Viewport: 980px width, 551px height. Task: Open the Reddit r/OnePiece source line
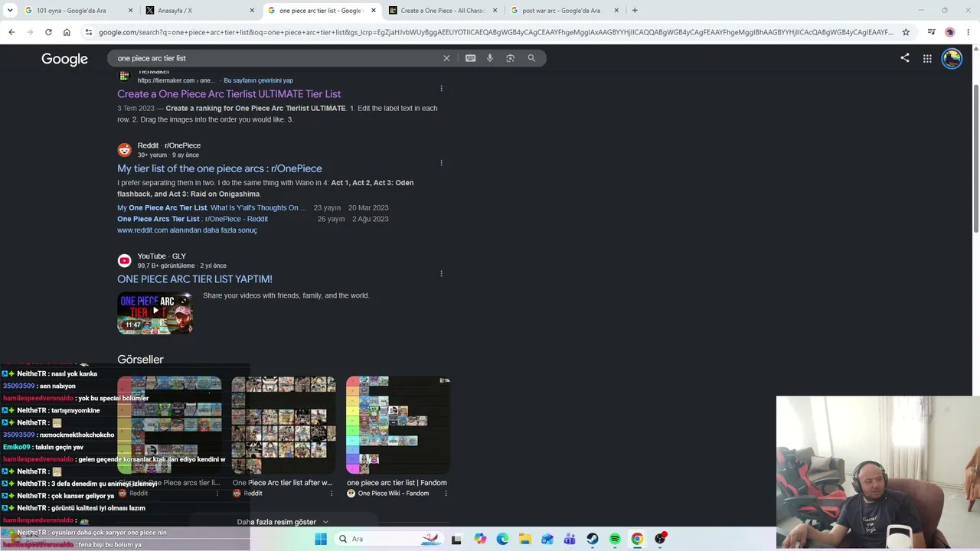click(x=168, y=145)
